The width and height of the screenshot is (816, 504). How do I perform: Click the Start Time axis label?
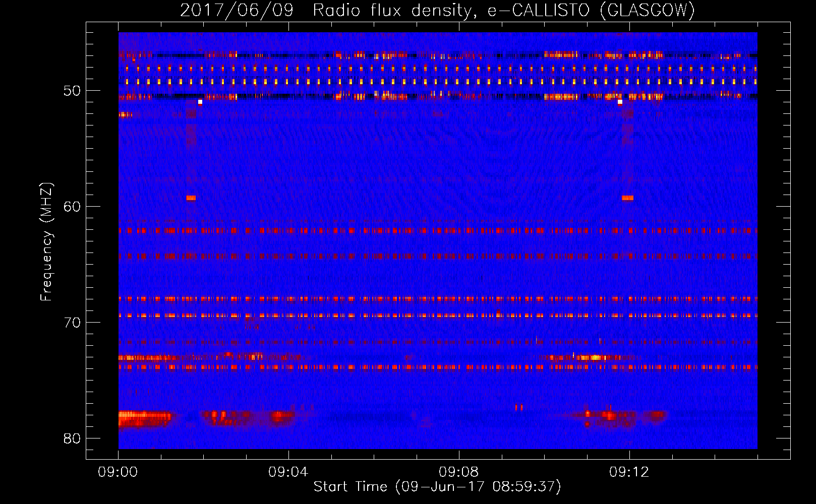437,486
